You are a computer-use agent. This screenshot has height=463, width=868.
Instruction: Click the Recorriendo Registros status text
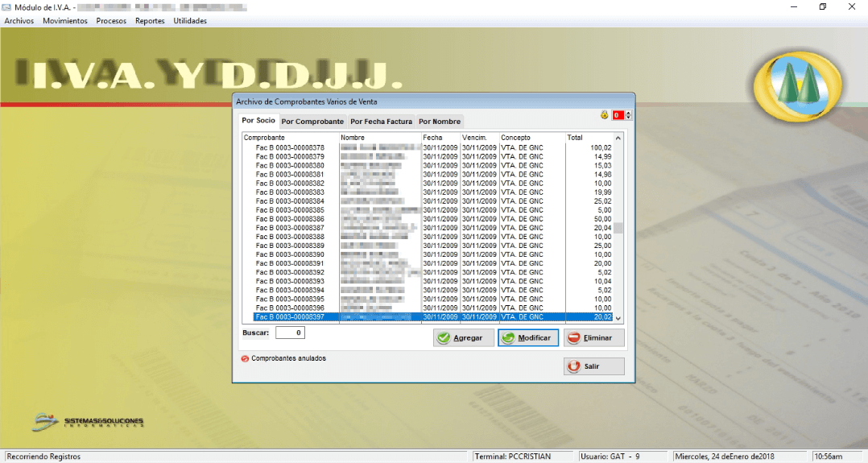43,457
